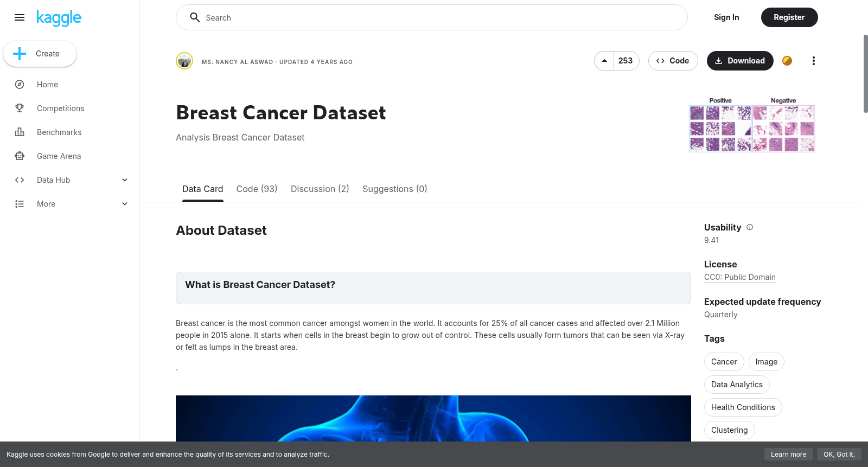The image size is (868, 467).
Task: Switch to the Code (93) tab
Action: (x=257, y=189)
